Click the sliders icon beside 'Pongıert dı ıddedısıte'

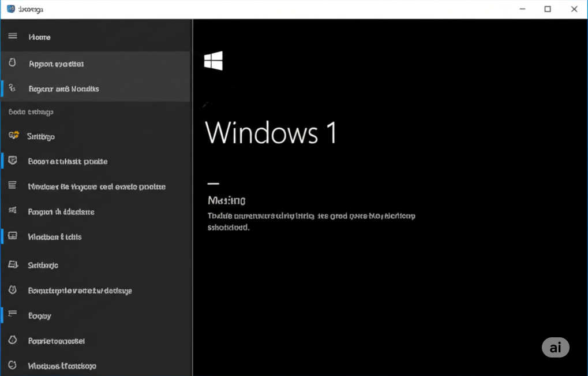[12, 210]
